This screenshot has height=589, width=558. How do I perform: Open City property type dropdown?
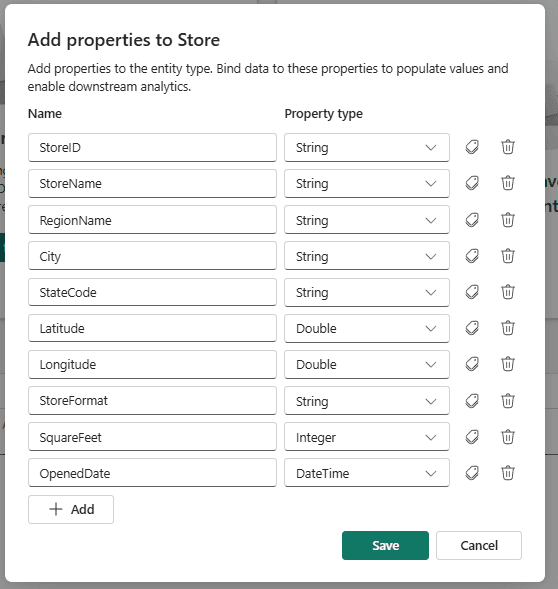367,256
